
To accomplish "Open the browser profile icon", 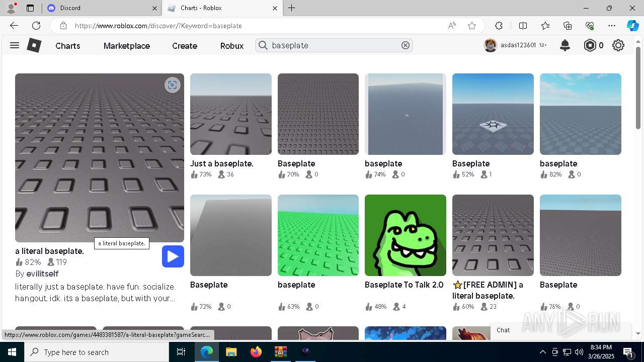I will 11,8.
